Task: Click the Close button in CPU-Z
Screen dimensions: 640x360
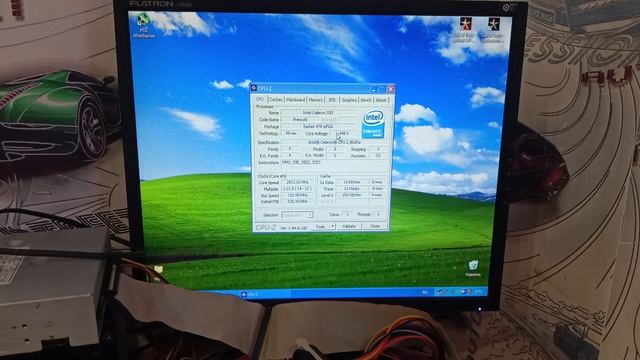Action: click(375, 226)
